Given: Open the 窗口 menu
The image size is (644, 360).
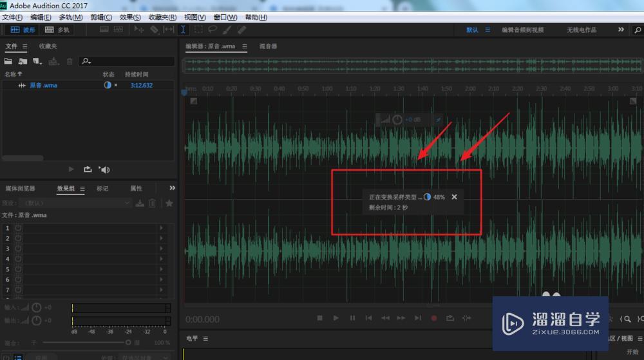Looking at the screenshot, I should click(225, 17).
